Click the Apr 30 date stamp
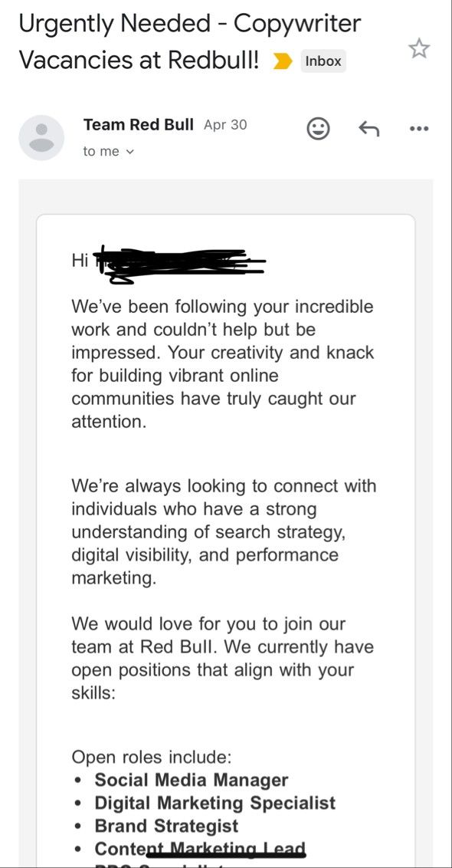The width and height of the screenshot is (452, 868). coord(227,124)
